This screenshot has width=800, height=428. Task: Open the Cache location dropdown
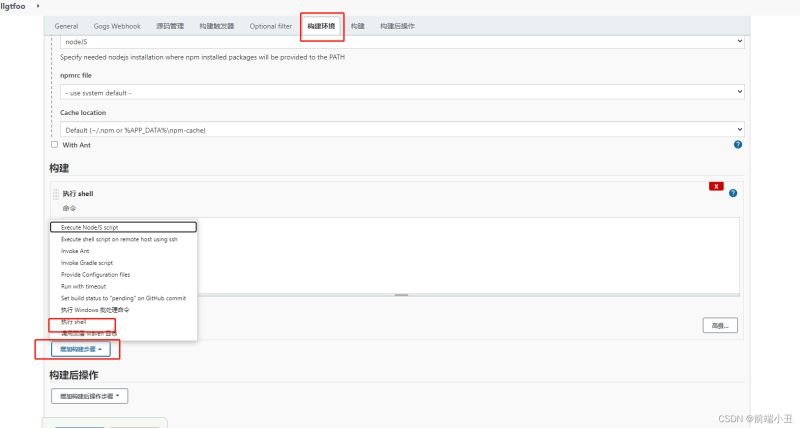point(400,130)
